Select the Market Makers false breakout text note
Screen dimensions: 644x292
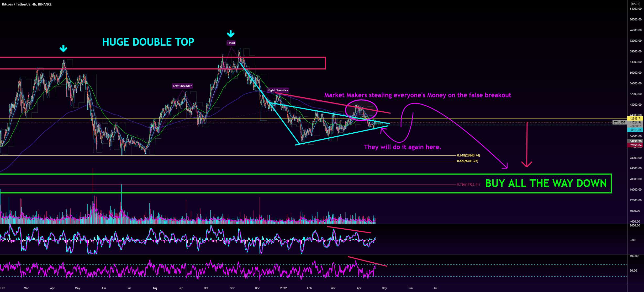418,95
